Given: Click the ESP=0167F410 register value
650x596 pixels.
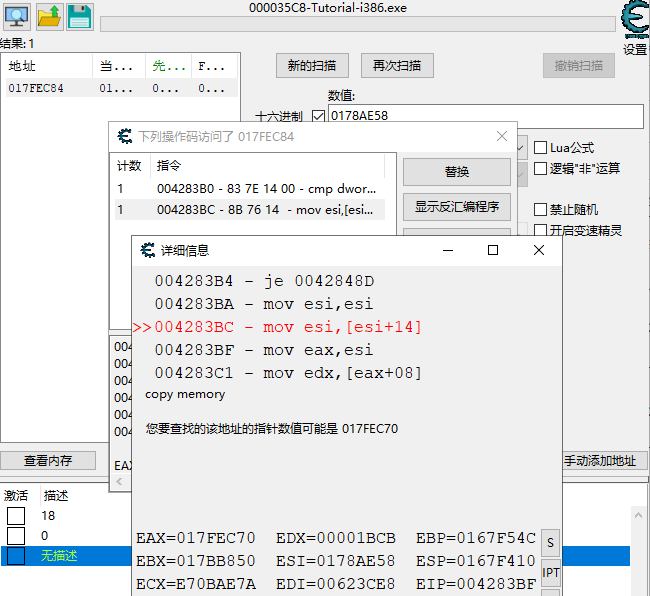Looking at the screenshot, I should (476, 561).
